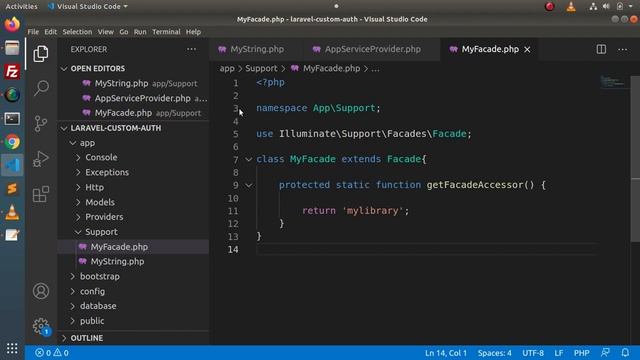The image size is (640, 360).
Task: Open the Run and Debug view
Action: click(x=41, y=159)
